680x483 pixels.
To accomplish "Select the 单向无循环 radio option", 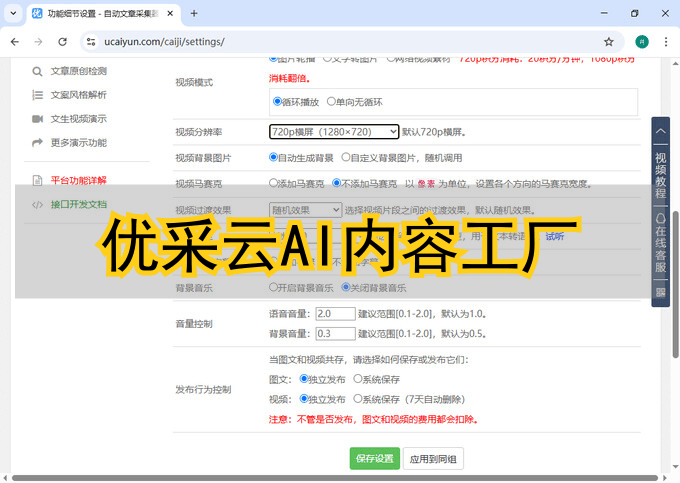I will pos(332,102).
